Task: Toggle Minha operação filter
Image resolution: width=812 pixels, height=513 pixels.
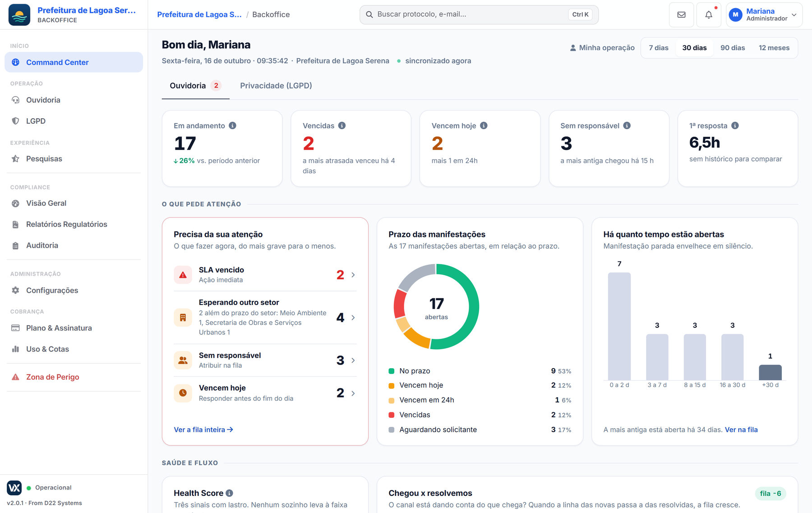Action: (602, 48)
